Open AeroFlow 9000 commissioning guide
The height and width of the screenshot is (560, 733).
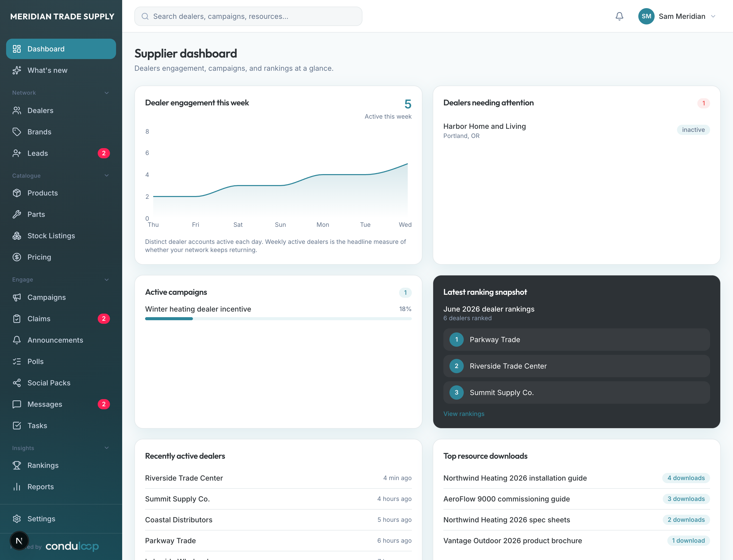507,499
